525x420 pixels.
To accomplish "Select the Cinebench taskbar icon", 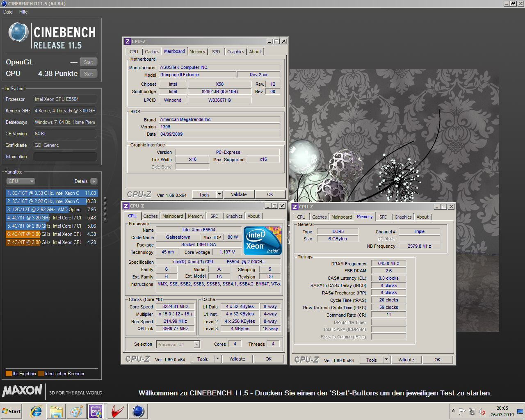I will (x=138, y=411).
